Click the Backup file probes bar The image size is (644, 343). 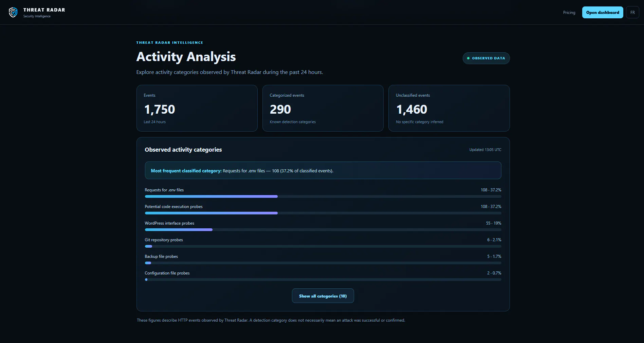[x=323, y=263]
